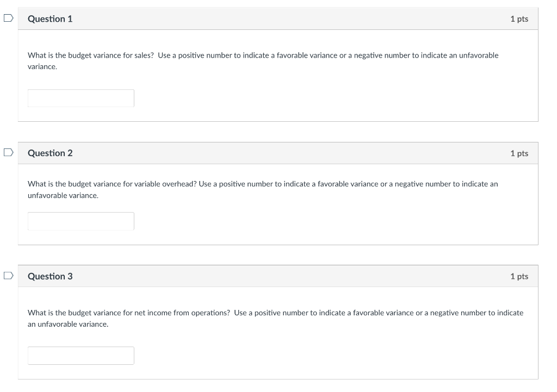This screenshot has height=392, width=557.
Task: Click the 1 pts label on Question 3
Action: [x=519, y=276]
